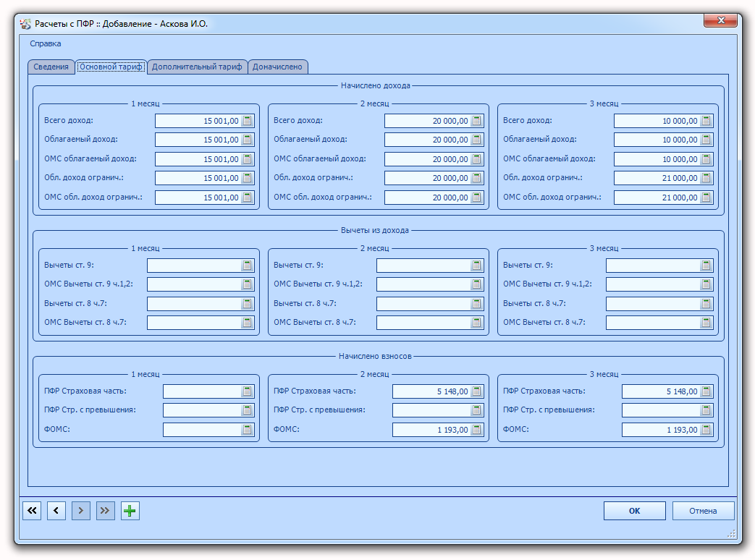Viewport: 755px width, 560px height.
Task: Open calculator for month 3 Всего доход
Action: click(706, 121)
